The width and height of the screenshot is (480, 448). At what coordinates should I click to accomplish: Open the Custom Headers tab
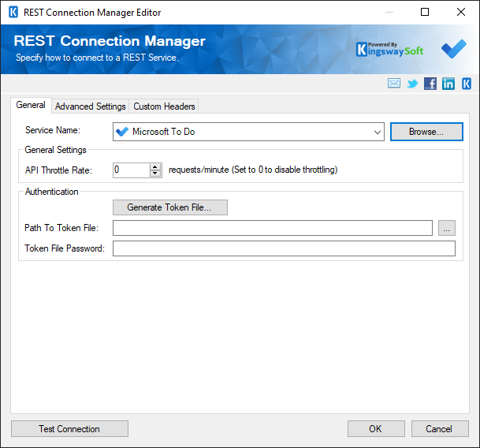[164, 106]
